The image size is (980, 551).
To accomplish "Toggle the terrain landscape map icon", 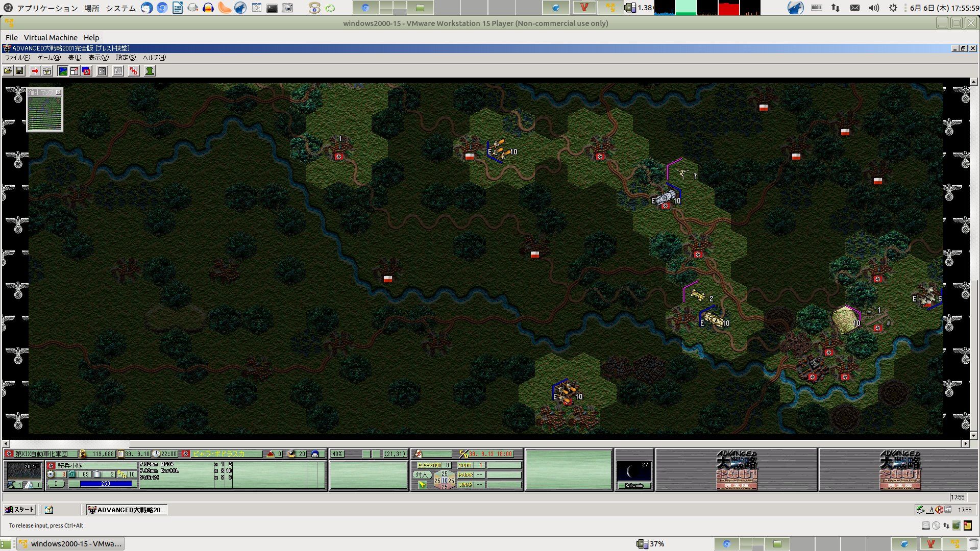I will coord(63,71).
